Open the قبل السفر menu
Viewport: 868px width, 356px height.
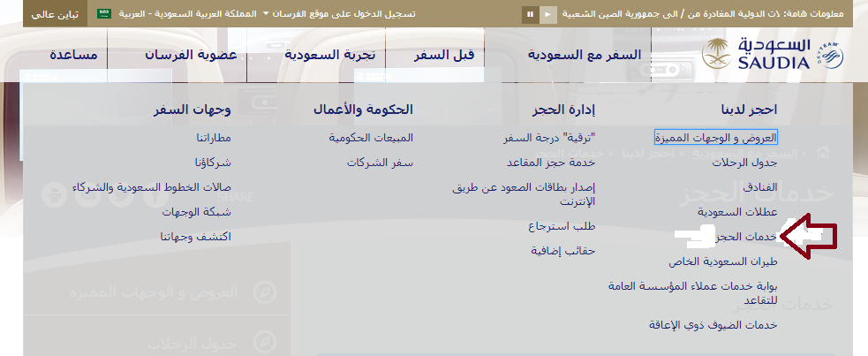444,54
